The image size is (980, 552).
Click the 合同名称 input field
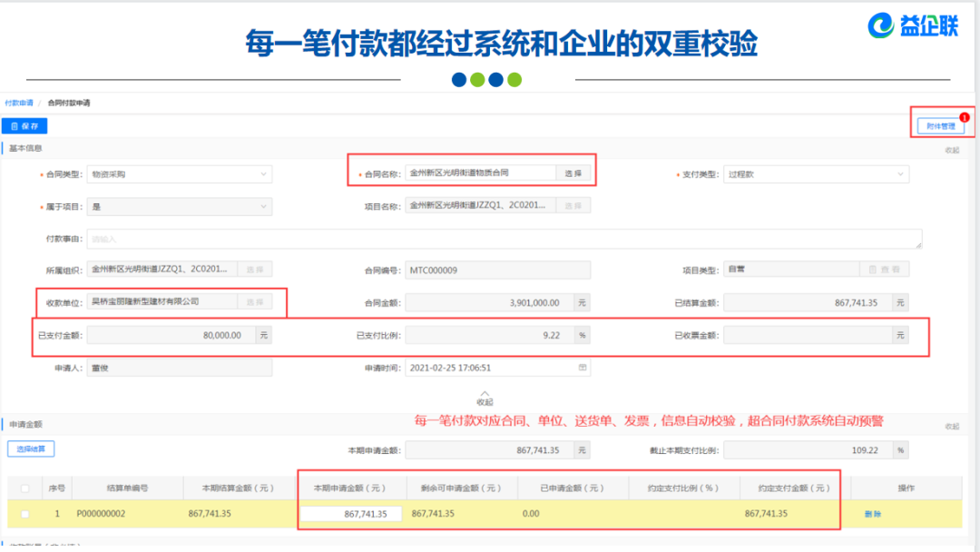click(480, 173)
